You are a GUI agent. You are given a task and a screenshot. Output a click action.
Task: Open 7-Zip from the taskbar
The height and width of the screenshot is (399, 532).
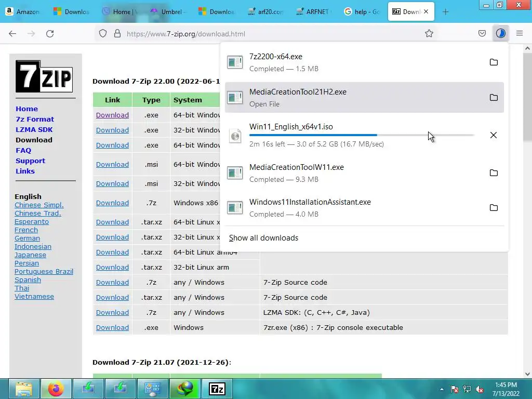click(217, 389)
